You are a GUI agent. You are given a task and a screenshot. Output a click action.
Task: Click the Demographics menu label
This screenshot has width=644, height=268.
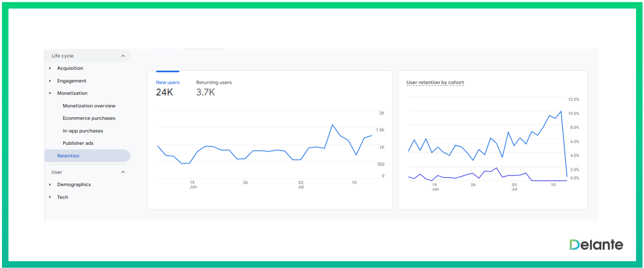[x=74, y=184]
